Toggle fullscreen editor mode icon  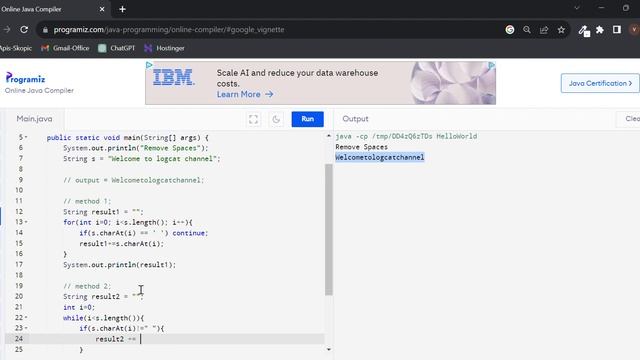[253, 119]
